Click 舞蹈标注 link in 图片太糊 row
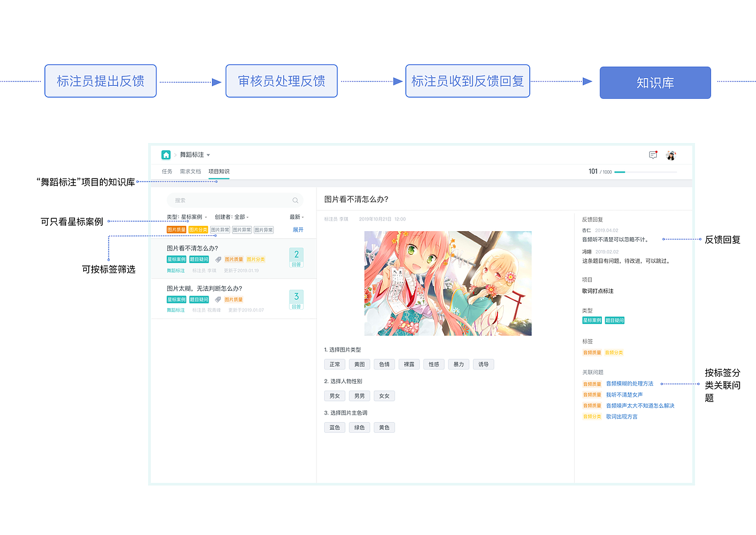Viewport: 756px width, 535px height. pos(175,310)
